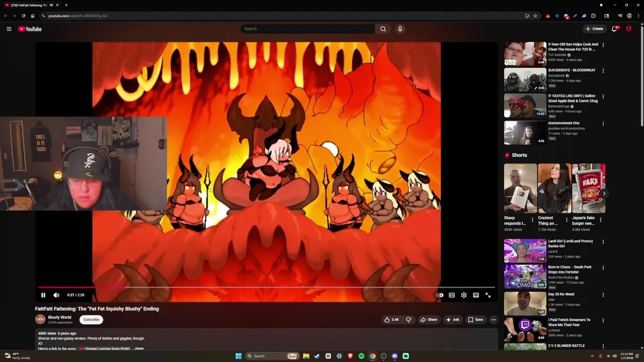Dislike the video with the thumbs-down

tap(409, 320)
